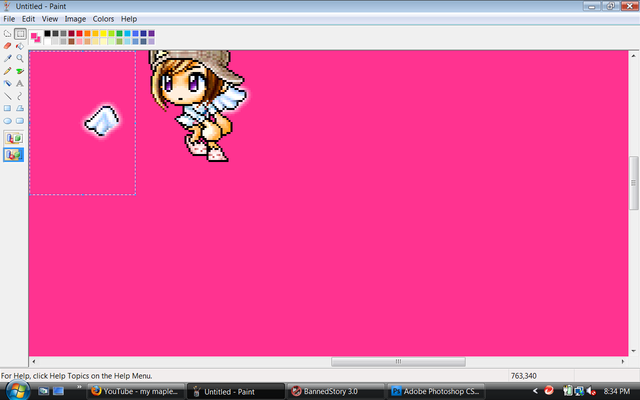
Task: Click the Switch Between Windows quick launch icon
Action: [x=58, y=391]
